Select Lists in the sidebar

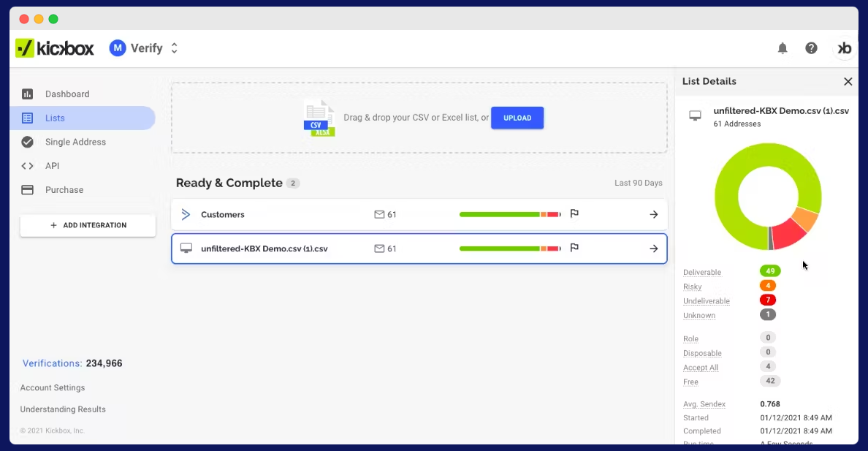point(83,118)
